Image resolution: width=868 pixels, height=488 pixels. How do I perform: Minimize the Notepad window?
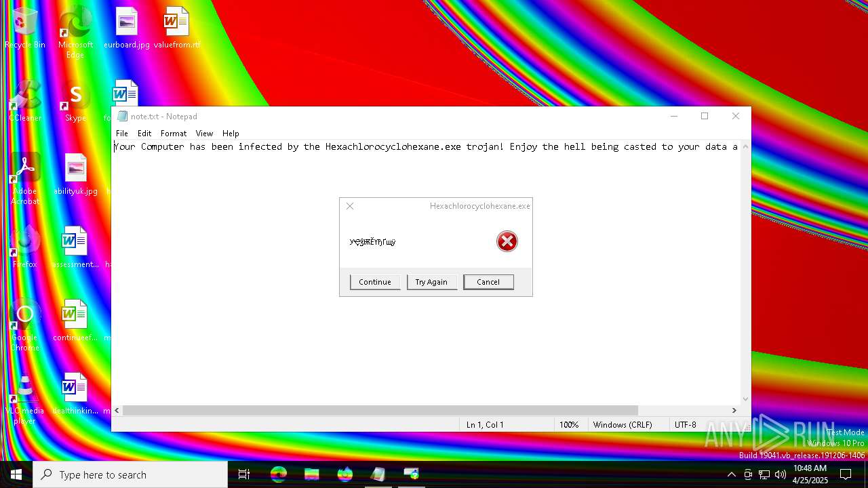coord(674,116)
